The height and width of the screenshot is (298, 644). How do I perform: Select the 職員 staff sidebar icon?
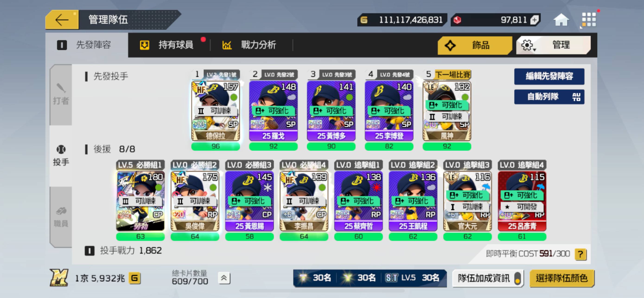pyautogui.click(x=61, y=217)
